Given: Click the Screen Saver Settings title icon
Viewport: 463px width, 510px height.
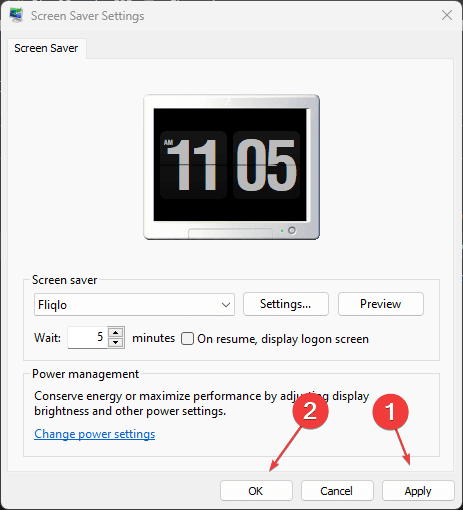Looking at the screenshot, I should coord(16,15).
